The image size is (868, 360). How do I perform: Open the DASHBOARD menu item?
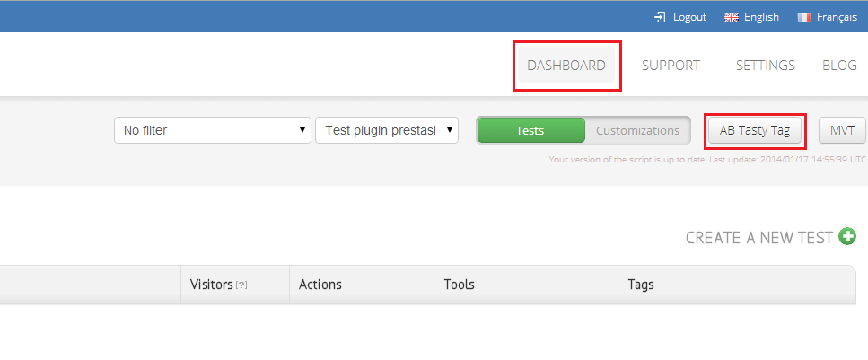[566, 66]
